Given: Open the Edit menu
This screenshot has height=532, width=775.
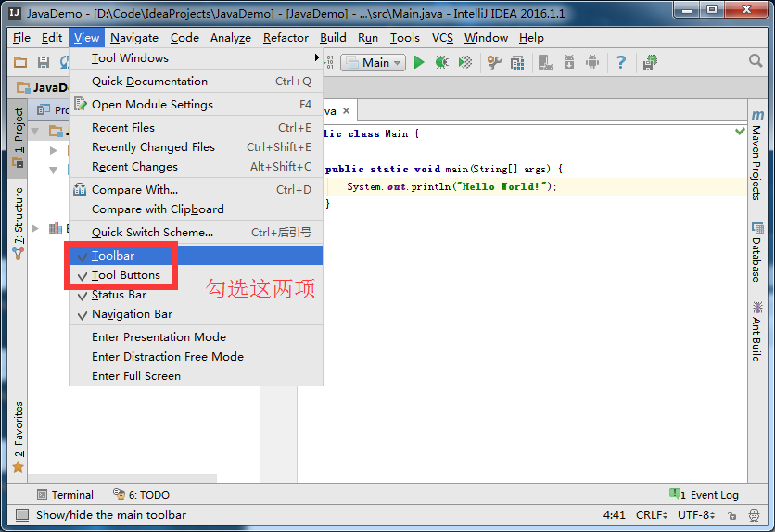Looking at the screenshot, I should [x=51, y=38].
